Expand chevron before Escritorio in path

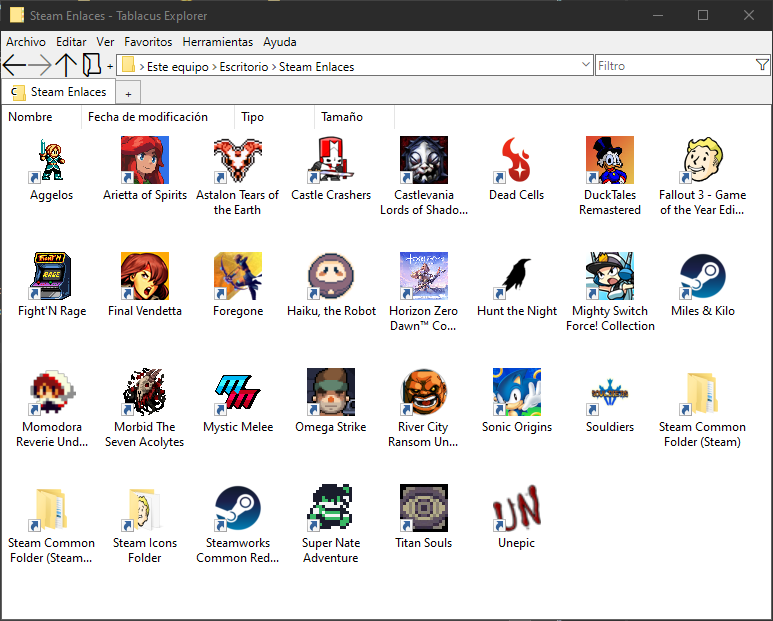point(214,67)
